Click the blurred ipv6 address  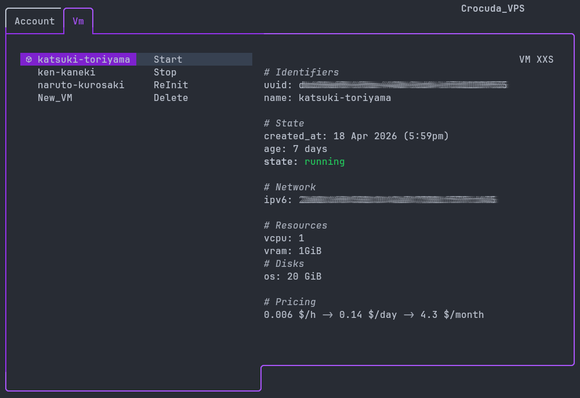tap(398, 200)
